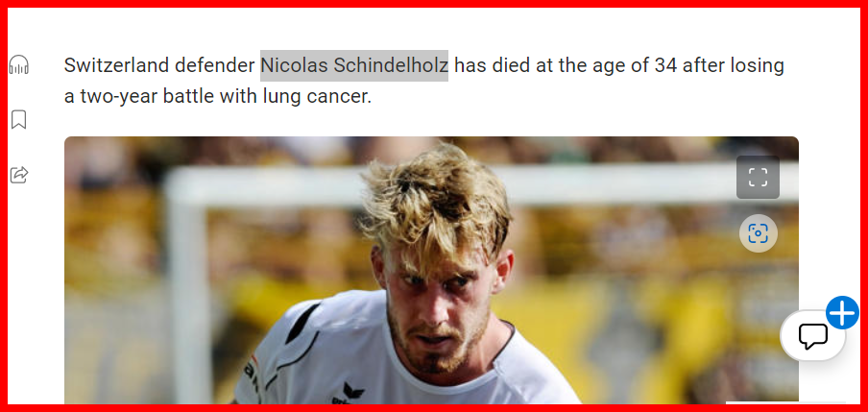Image resolution: width=868 pixels, height=412 pixels.
Task: Open the share article icon
Action: [x=19, y=175]
